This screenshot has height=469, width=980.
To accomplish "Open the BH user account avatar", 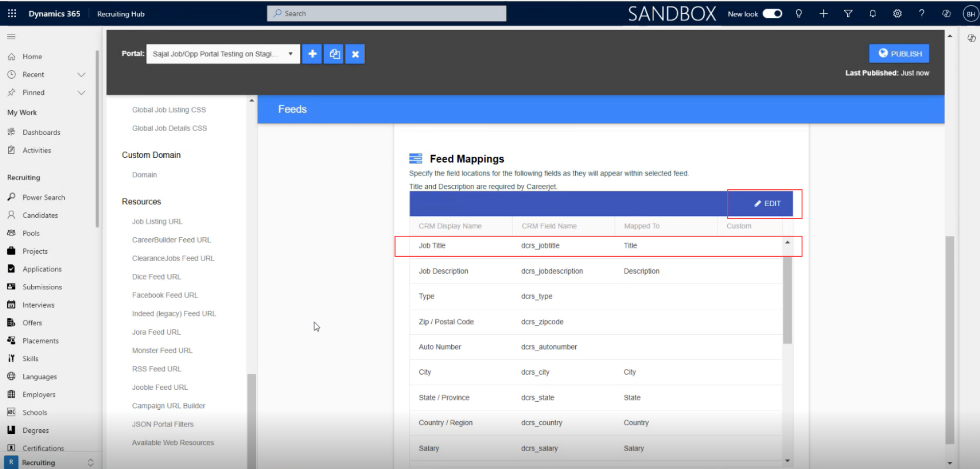I will (970, 14).
